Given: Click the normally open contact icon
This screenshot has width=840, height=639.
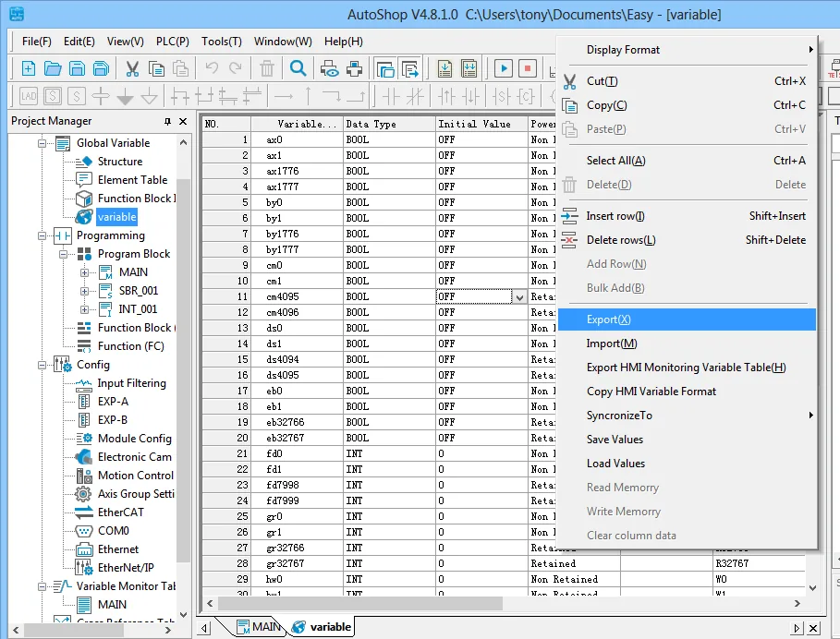Looking at the screenshot, I should tap(391, 96).
